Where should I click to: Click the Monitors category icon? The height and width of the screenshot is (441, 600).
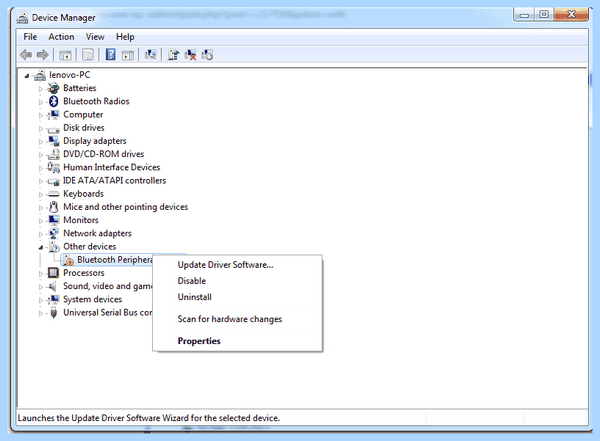click(x=54, y=220)
